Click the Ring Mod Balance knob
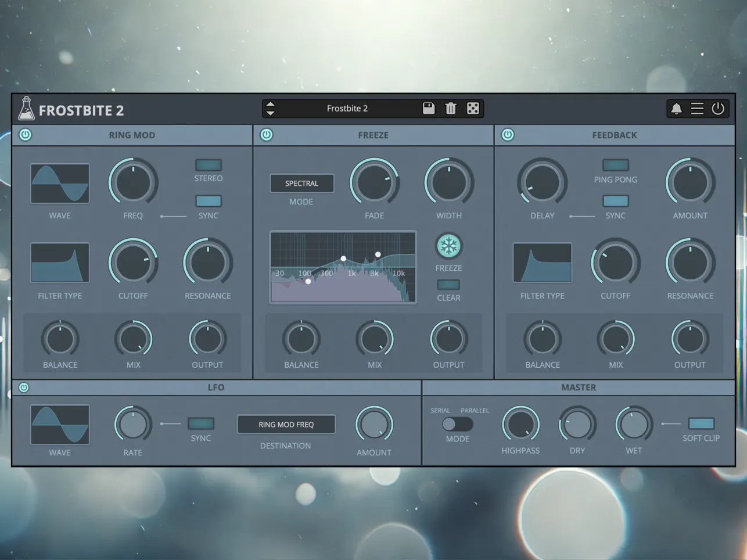 pyautogui.click(x=60, y=339)
